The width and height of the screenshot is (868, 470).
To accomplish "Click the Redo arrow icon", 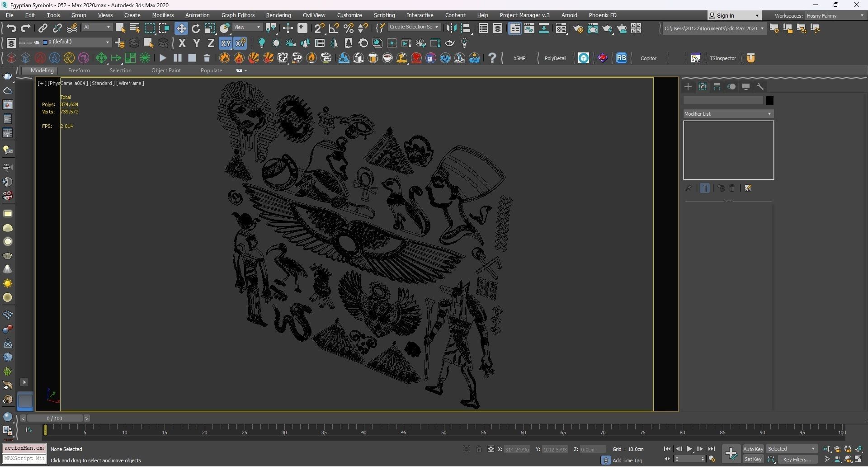I will pos(26,28).
